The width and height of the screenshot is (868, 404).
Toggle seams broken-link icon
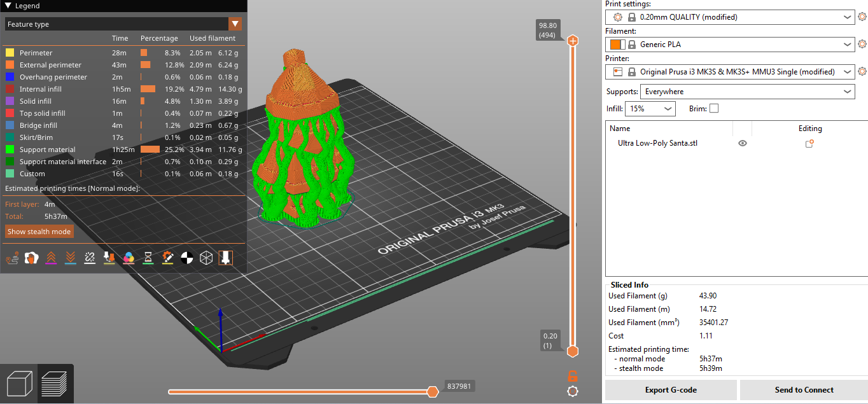[90, 258]
